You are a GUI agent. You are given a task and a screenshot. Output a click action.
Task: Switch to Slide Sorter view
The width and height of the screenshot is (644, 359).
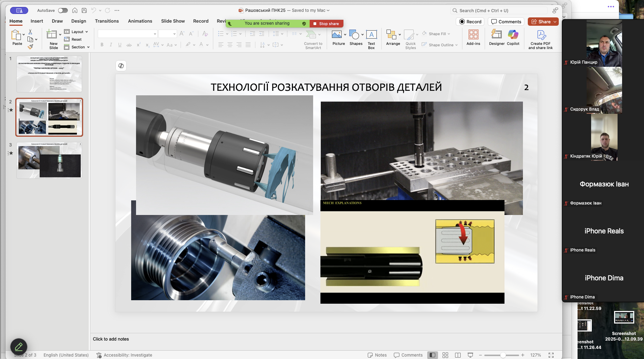pyautogui.click(x=445, y=355)
